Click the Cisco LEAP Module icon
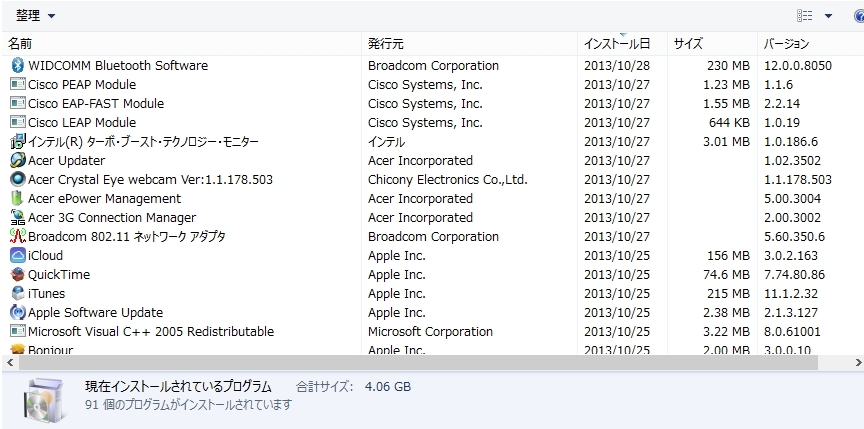This screenshot has width=864, height=429. pos(18,122)
